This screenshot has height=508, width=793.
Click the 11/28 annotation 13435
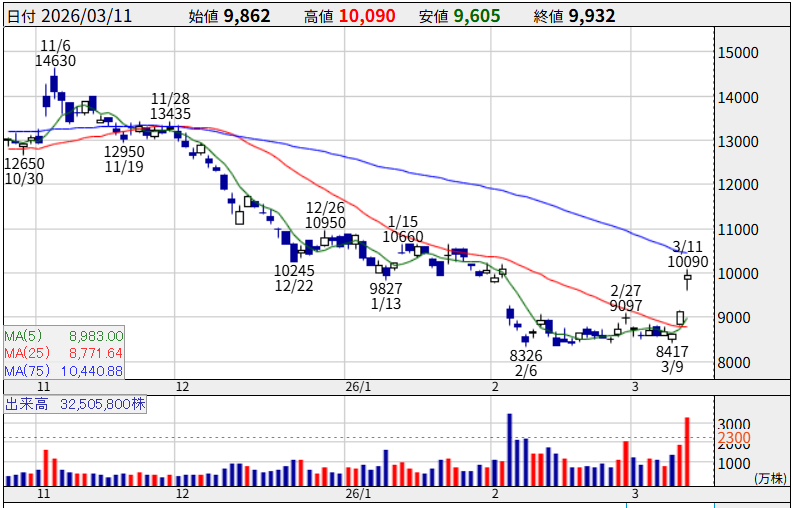[x=170, y=114]
